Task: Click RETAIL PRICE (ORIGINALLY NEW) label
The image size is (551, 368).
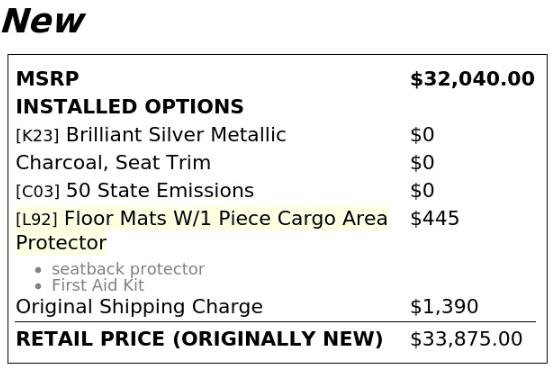Action: pyautogui.click(x=199, y=339)
